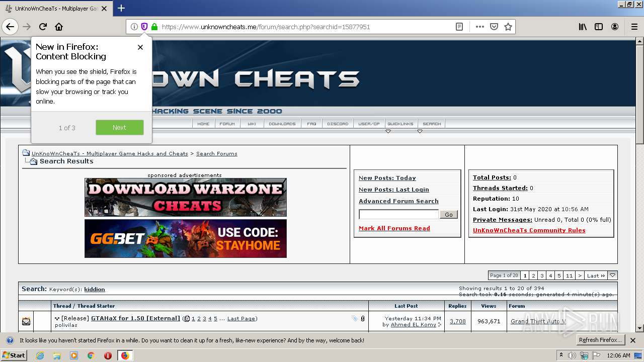Open the FAQ navigation item
The image size is (644, 362).
coord(312,124)
